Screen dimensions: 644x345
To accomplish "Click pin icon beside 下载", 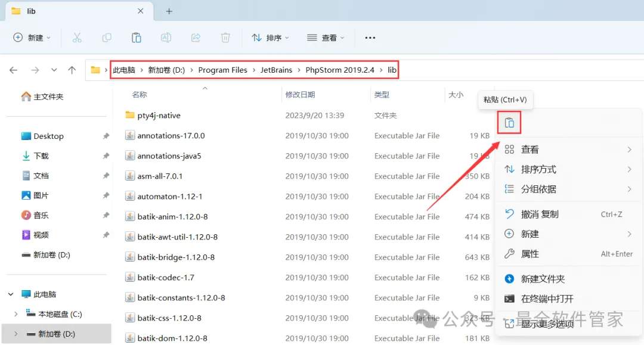I will point(106,156).
